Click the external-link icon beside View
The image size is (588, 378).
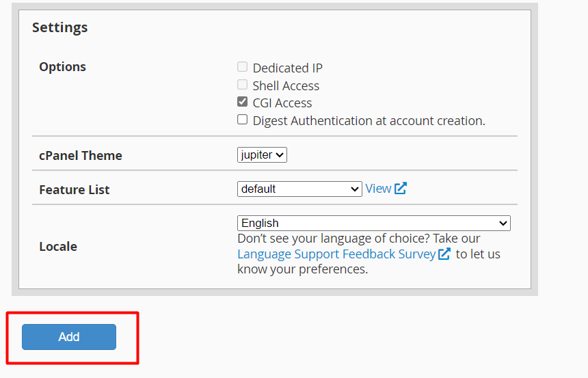401,189
